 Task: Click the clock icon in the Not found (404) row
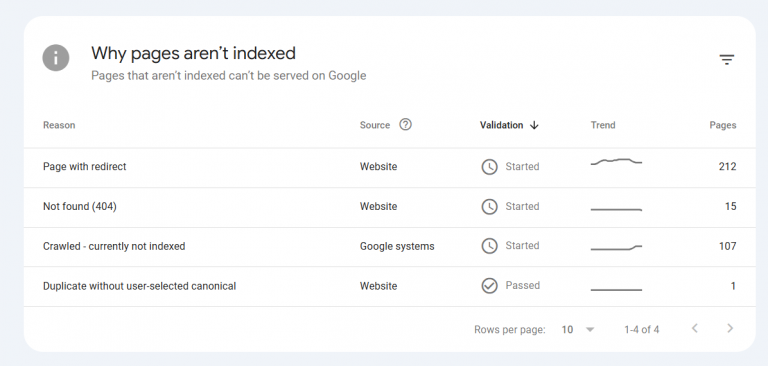pyautogui.click(x=489, y=207)
